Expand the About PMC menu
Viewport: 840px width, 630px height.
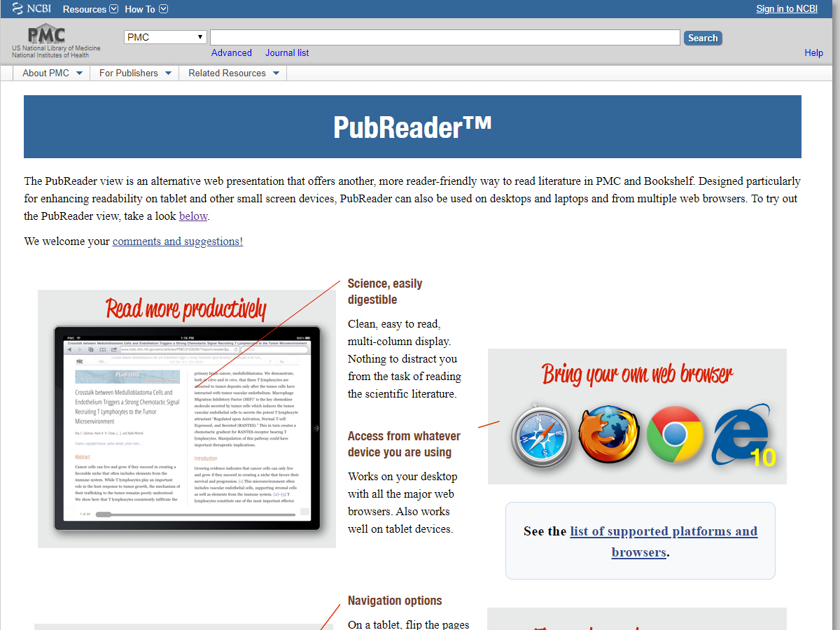click(52, 73)
